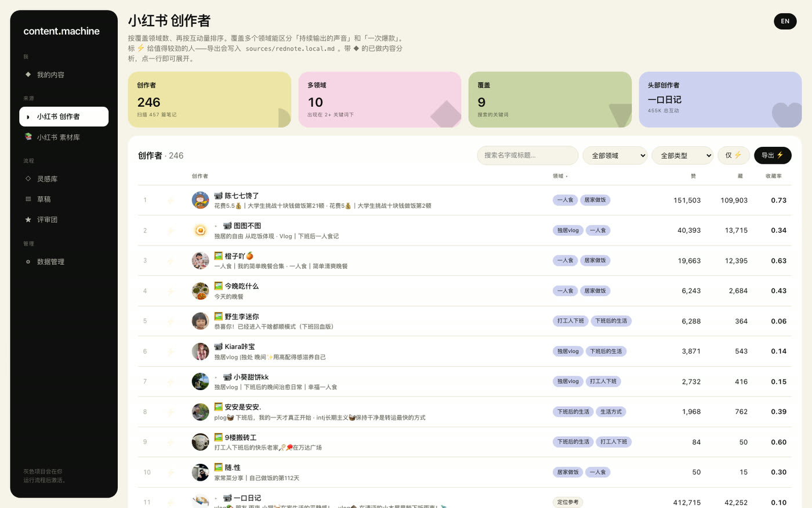Viewport: 812px width, 508px height.
Task: Focus the 搜索名字或标题 search field
Action: click(528, 156)
